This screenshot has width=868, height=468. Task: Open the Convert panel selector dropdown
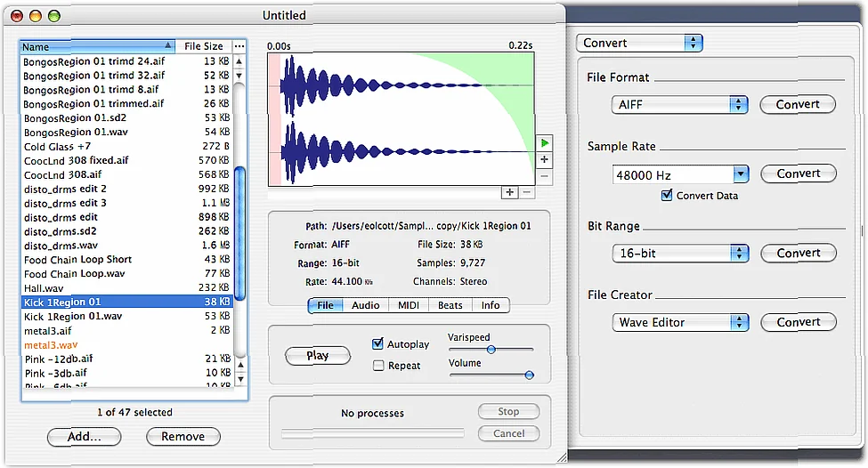point(639,43)
